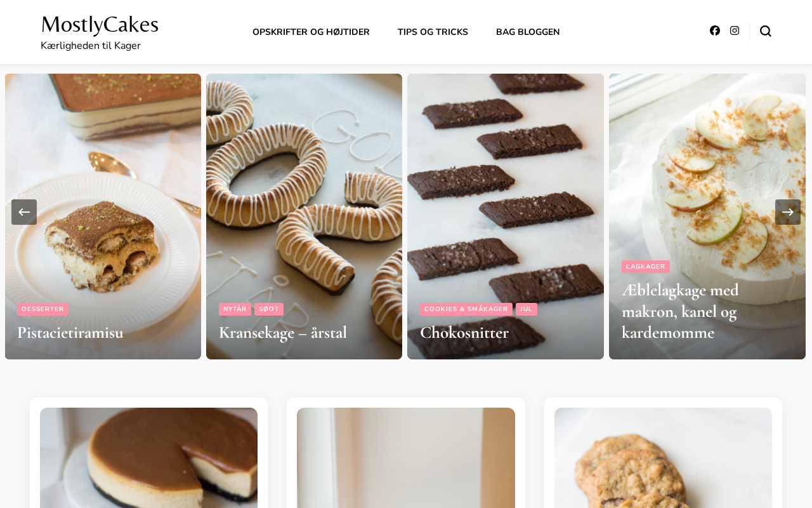The image size is (812, 508).
Task: Select the Sødt category tag
Action: pyautogui.click(x=269, y=309)
